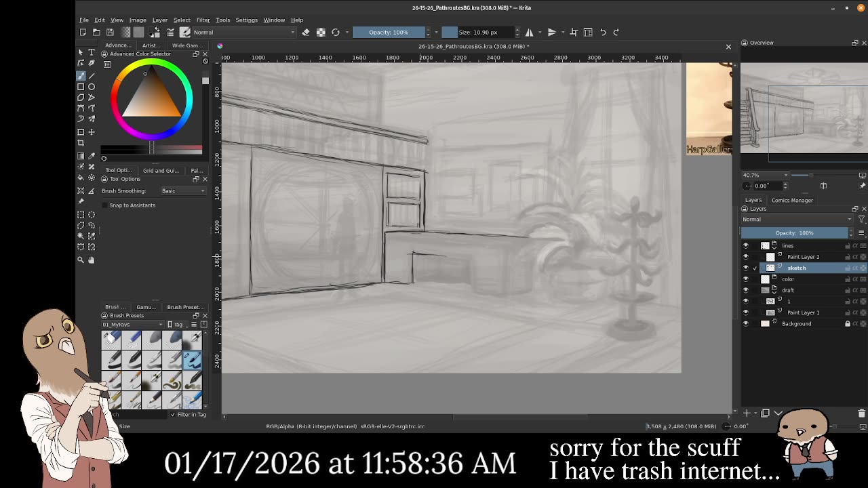Hide the Paint Layer 2 layer
868x488 pixels.
[x=746, y=257]
